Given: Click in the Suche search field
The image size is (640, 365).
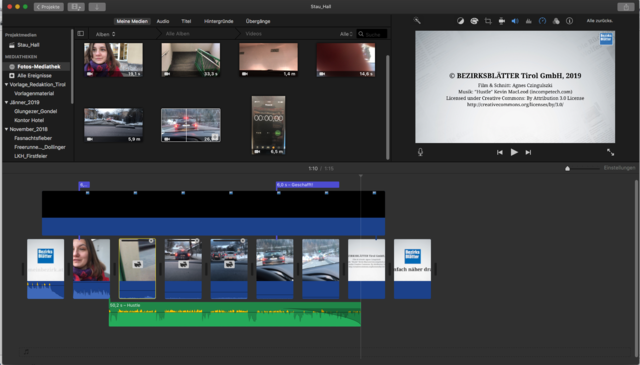Looking at the screenshot, I should pos(371,34).
